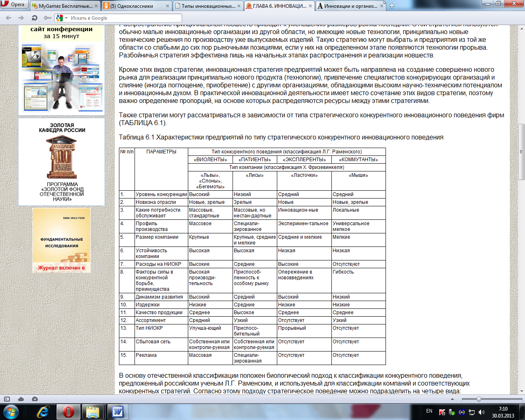Open the network tray icon
This screenshot has height=420, width=525.
472,412
